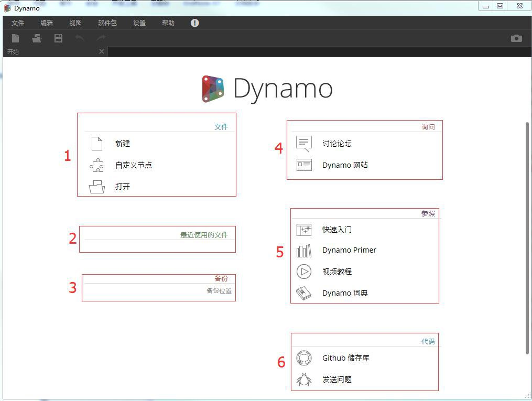532x401 pixels.
Task: Open the Github 储存库 link
Action: (x=346, y=358)
